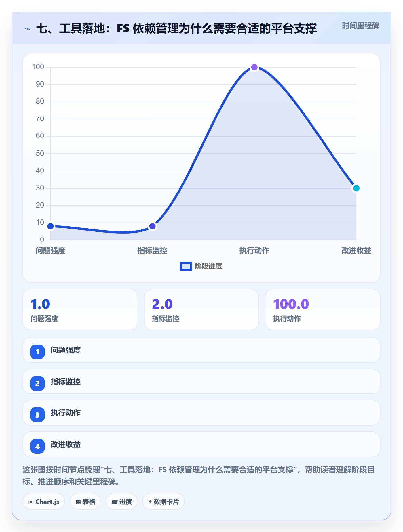This screenshot has height=532, width=403.
Task: Select the 指标监控 data point on chart
Action: 153,226
